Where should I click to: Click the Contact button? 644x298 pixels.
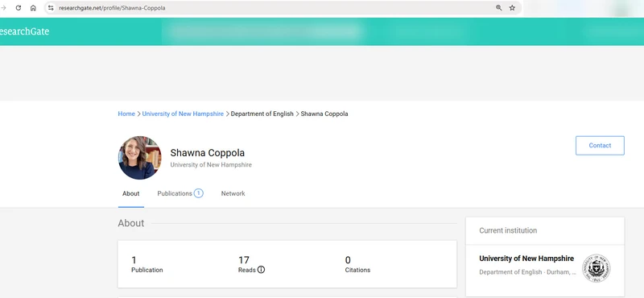point(600,146)
